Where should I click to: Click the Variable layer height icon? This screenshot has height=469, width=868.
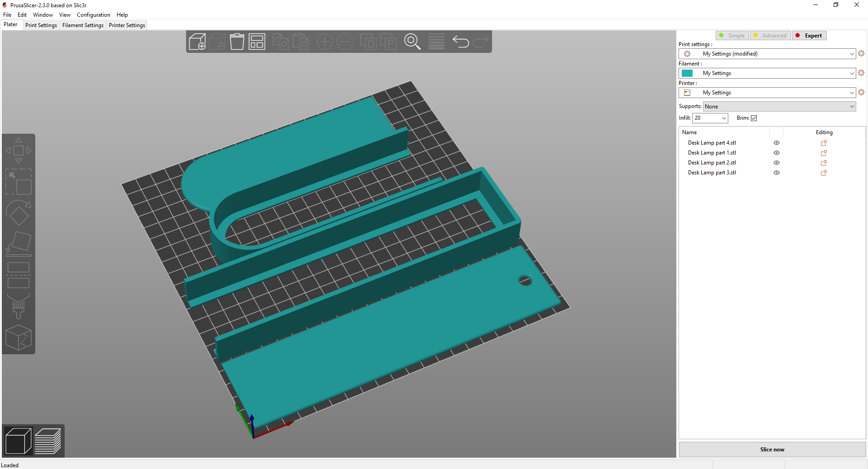click(x=436, y=41)
